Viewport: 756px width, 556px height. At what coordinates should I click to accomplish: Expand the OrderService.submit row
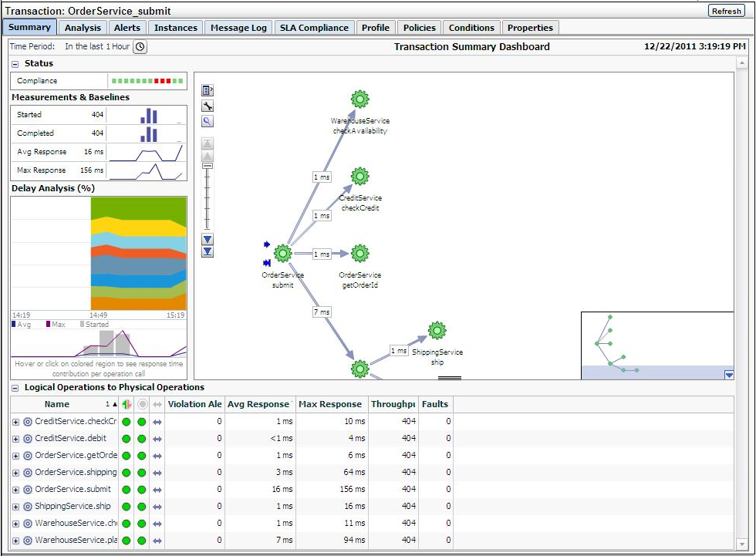[x=15, y=490]
